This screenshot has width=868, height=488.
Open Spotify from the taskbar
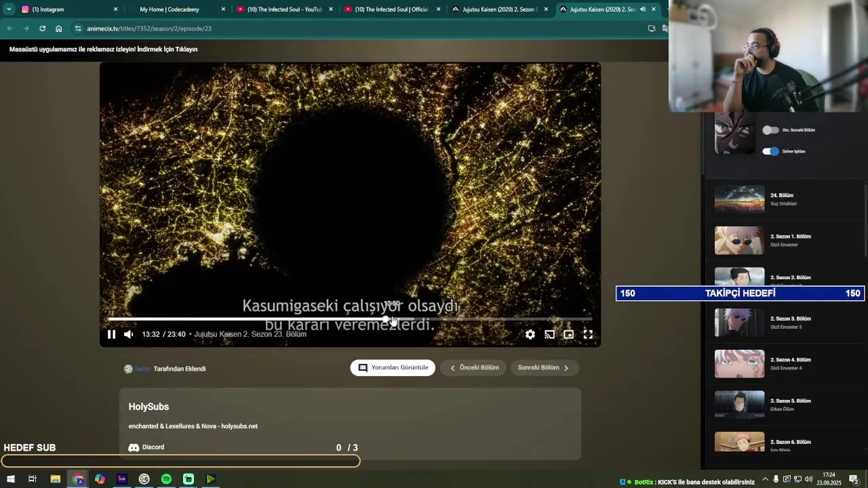click(x=166, y=479)
